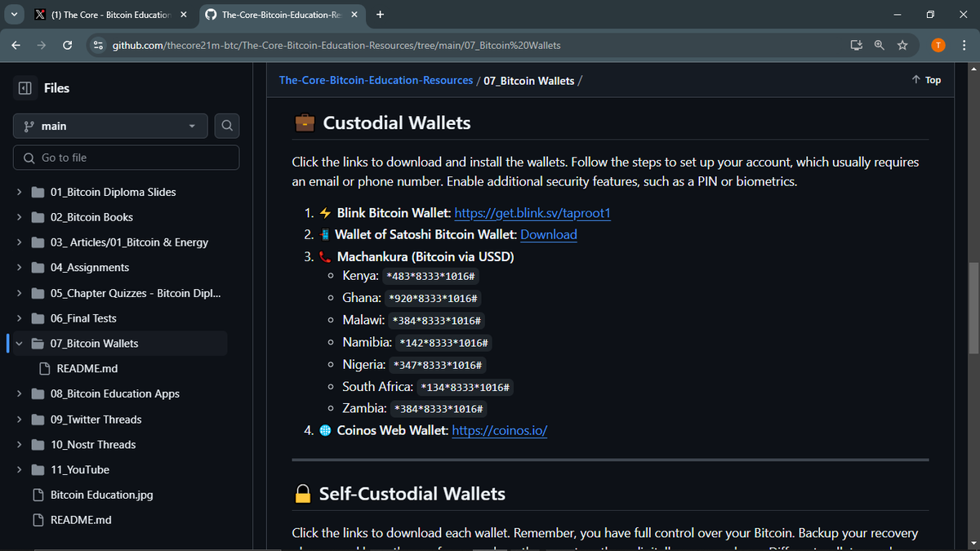The height and width of the screenshot is (551, 980).
Task: Open README.md inside 07_Bitcoin Wallets
Action: click(x=87, y=369)
